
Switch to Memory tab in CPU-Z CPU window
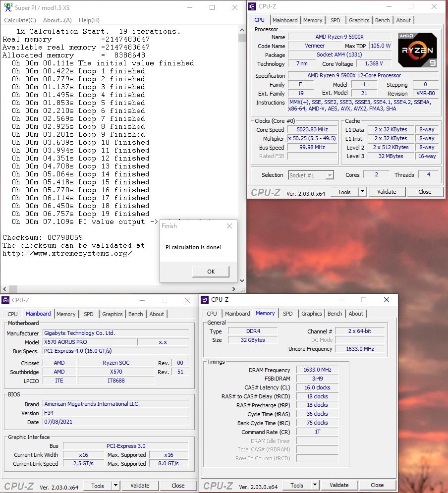[x=313, y=20]
